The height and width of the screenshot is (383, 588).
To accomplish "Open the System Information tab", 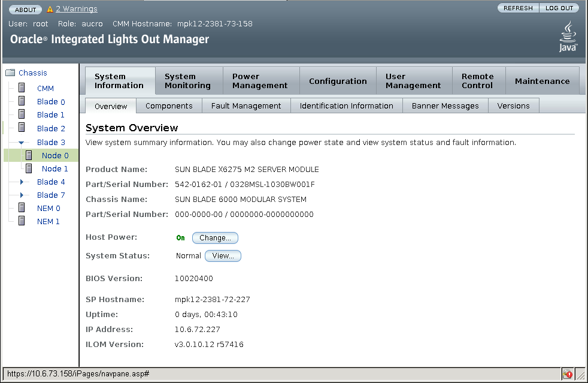I will 120,81.
